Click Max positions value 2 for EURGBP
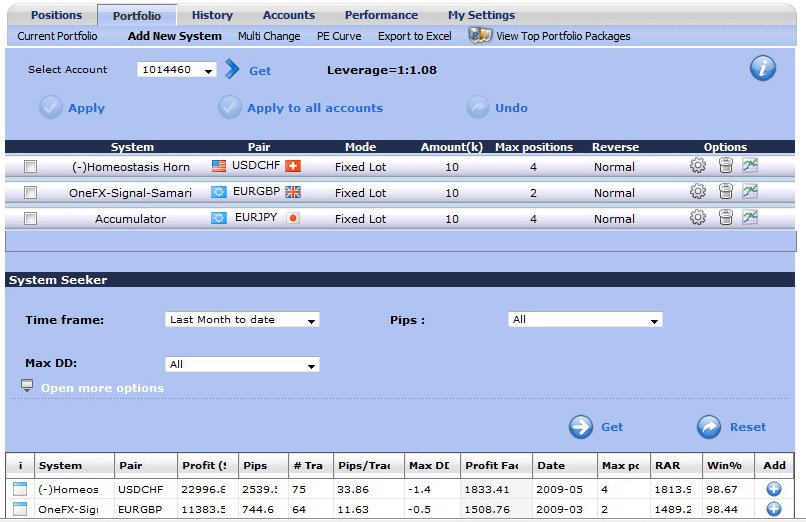The height and width of the screenshot is (522, 806). (x=533, y=193)
